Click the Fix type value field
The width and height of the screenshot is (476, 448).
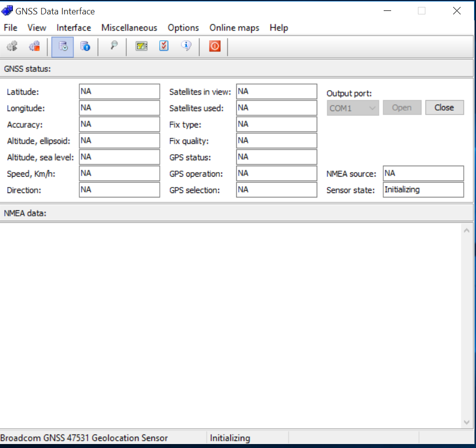pyautogui.click(x=276, y=124)
